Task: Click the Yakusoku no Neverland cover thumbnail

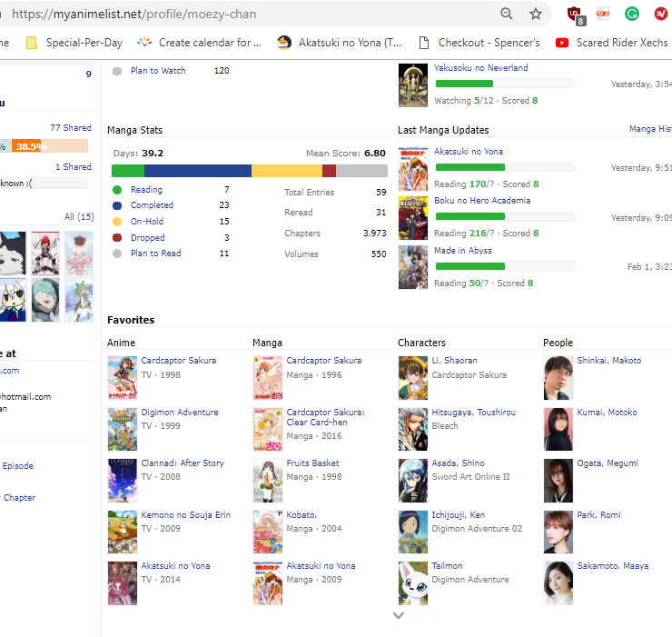Action: (x=412, y=85)
